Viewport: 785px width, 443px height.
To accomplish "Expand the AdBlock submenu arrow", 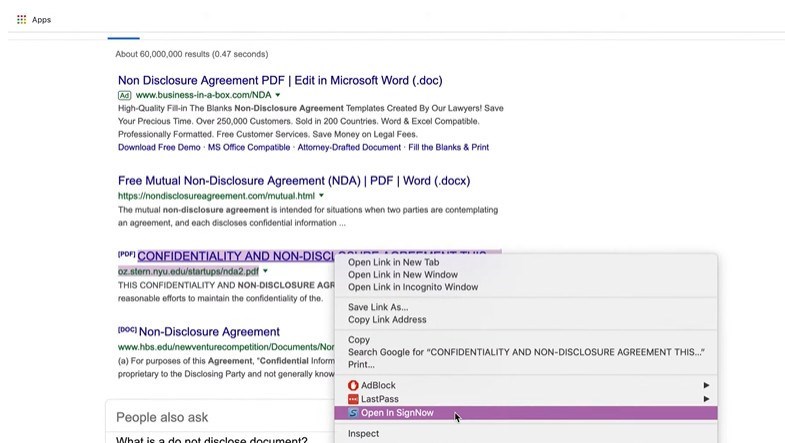I will point(706,385).
